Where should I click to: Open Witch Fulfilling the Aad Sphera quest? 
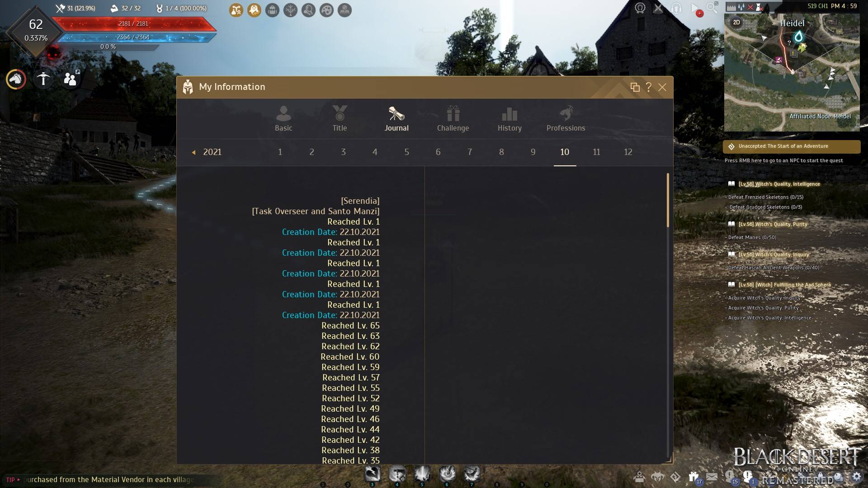click(783, 284)
